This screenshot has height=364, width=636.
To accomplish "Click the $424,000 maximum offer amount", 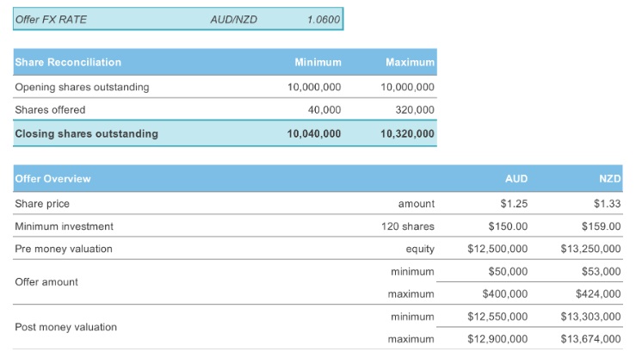I will click(x=596, y=294).
